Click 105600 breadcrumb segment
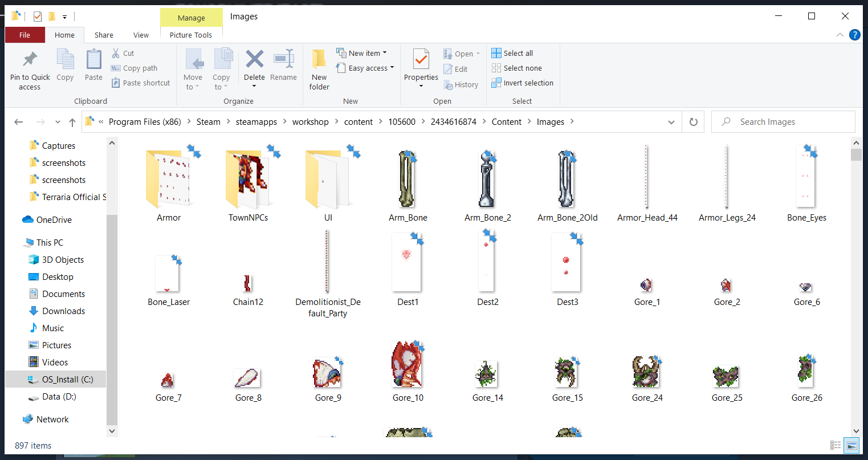 tap(402, 122)
